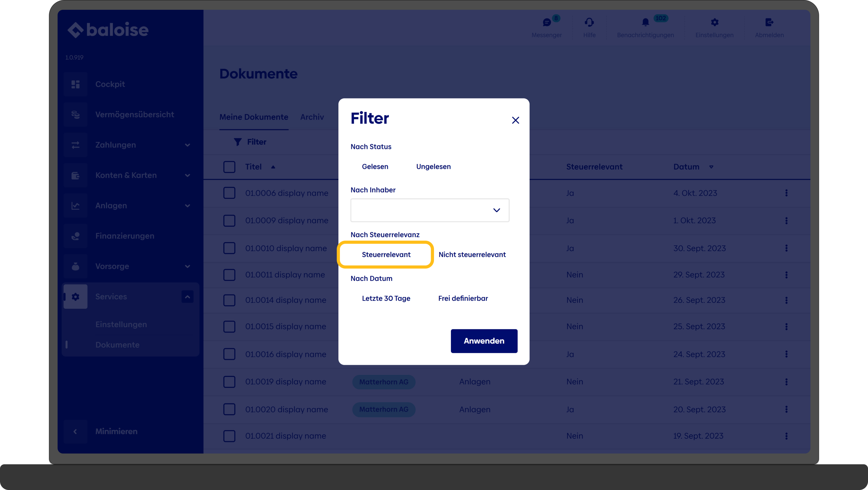
Task: Open three-dot menu for 4. Okt. 2023 row
Action: tap(786, 193)
